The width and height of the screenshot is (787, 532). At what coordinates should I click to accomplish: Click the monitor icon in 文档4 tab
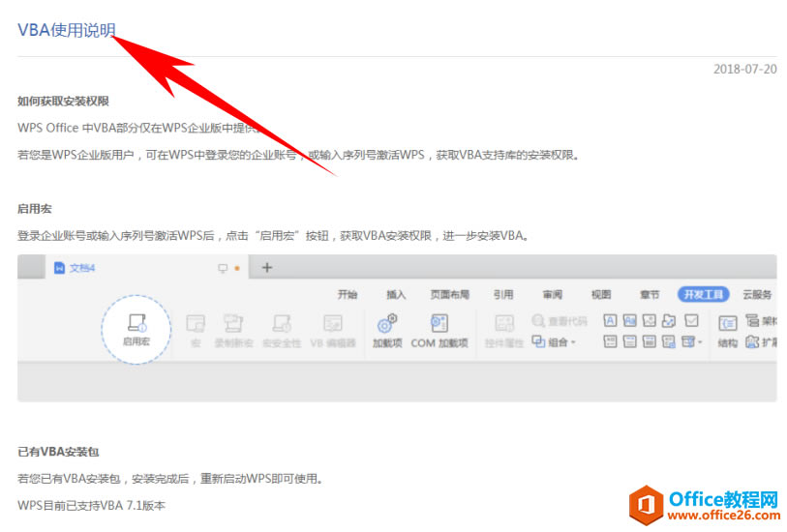pyautogui.click(x=223, y=268)
